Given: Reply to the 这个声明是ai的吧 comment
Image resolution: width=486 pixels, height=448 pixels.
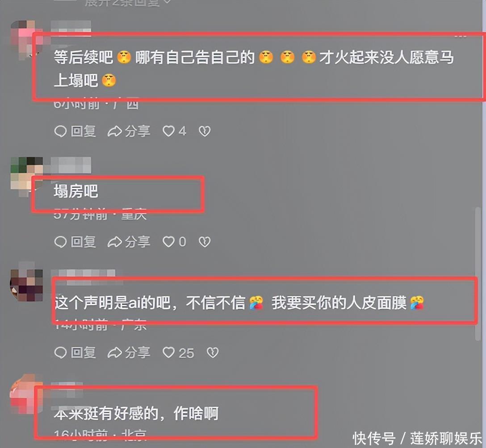Looking at the screenshot, I should (75, 353).
